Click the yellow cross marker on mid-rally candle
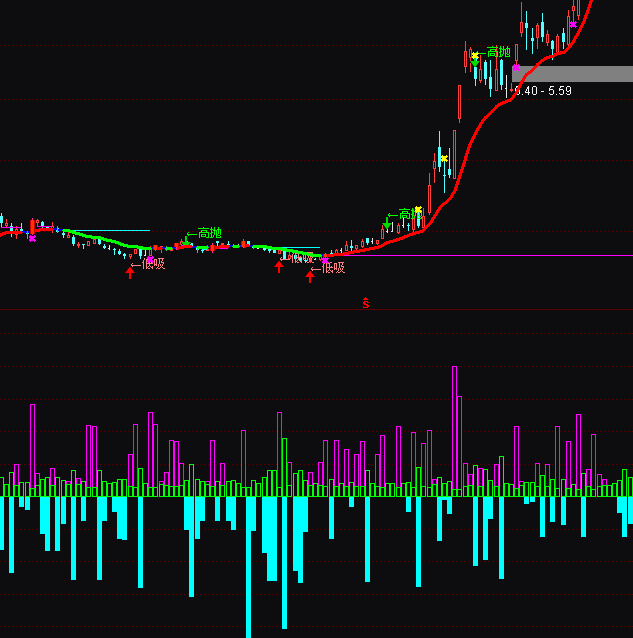Screen dimensions: 633x638 click(x=444, y=158)
